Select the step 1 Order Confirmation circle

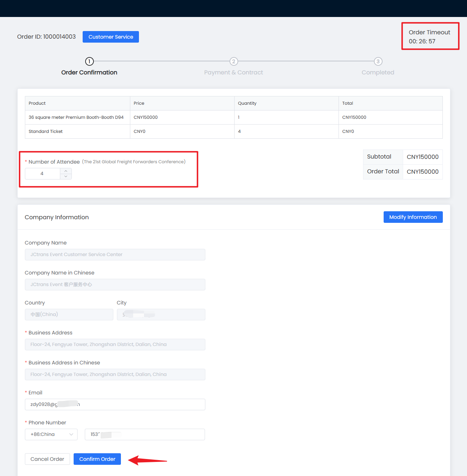[89, 61]
